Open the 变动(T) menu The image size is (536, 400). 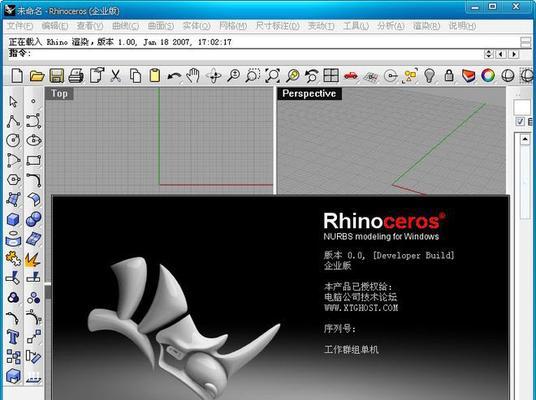tap(321, 26)
